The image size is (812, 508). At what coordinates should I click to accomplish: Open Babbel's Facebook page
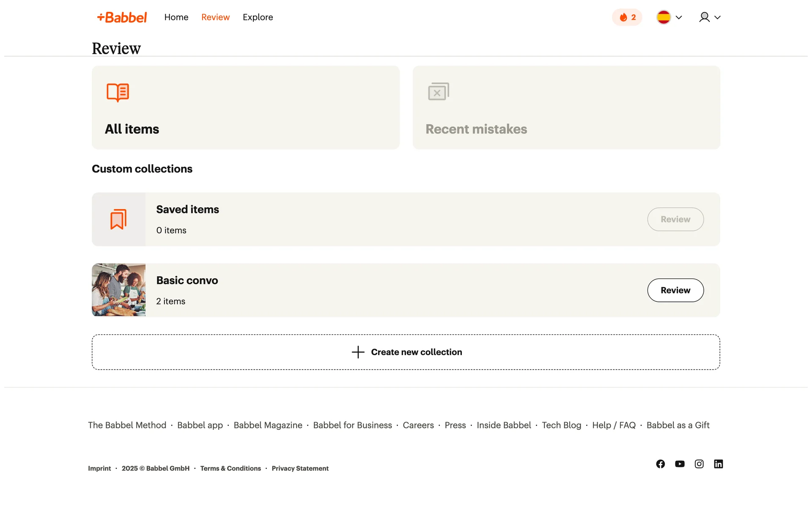660,464
